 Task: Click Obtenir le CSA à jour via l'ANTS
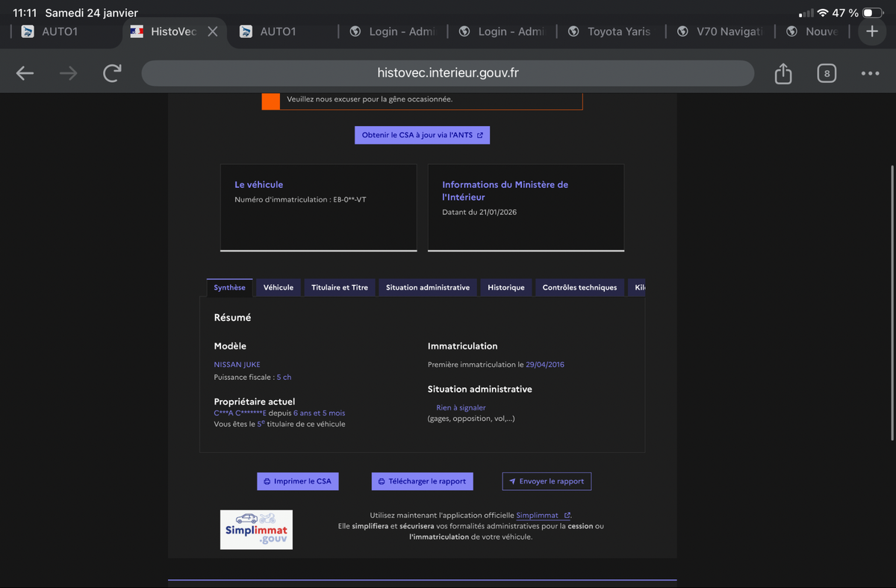422,135
